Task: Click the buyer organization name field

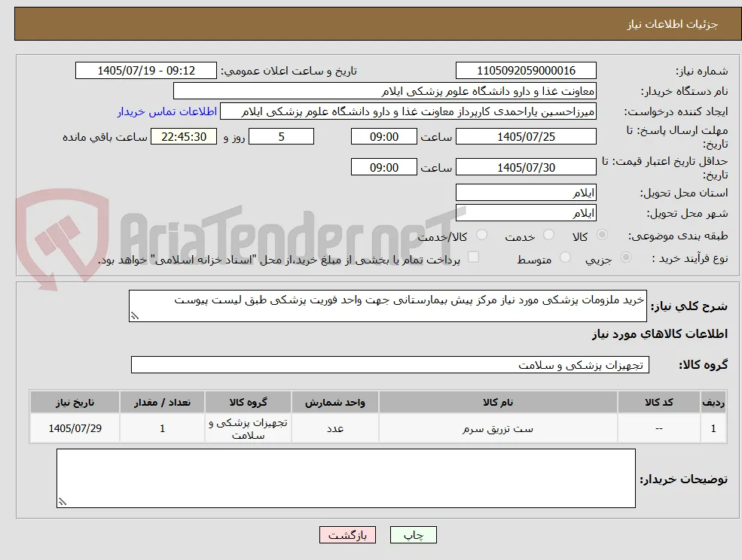Action: click(385, 91)
